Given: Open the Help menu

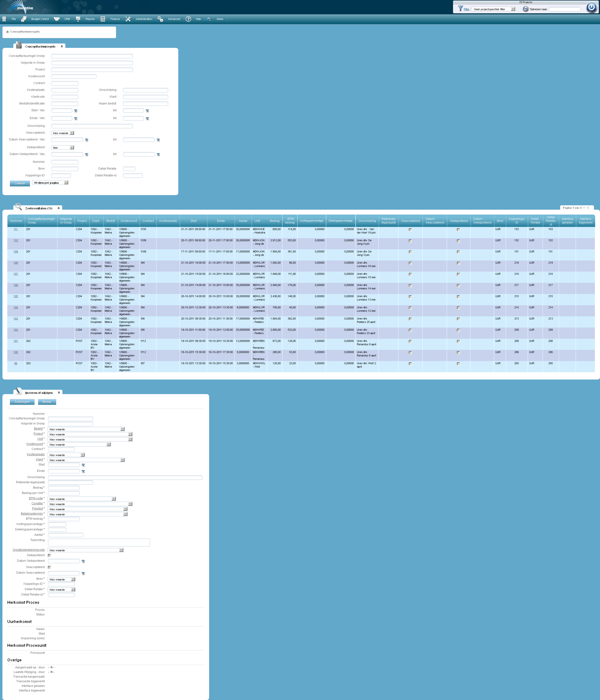Looking at the screenshot, I should click(x=198, y=19).
